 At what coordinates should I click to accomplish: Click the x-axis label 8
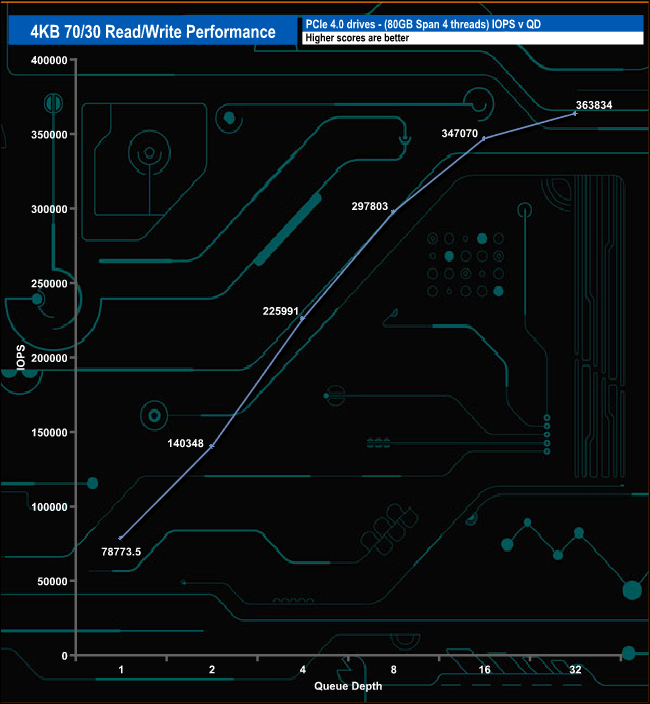(x=393, y=670)
